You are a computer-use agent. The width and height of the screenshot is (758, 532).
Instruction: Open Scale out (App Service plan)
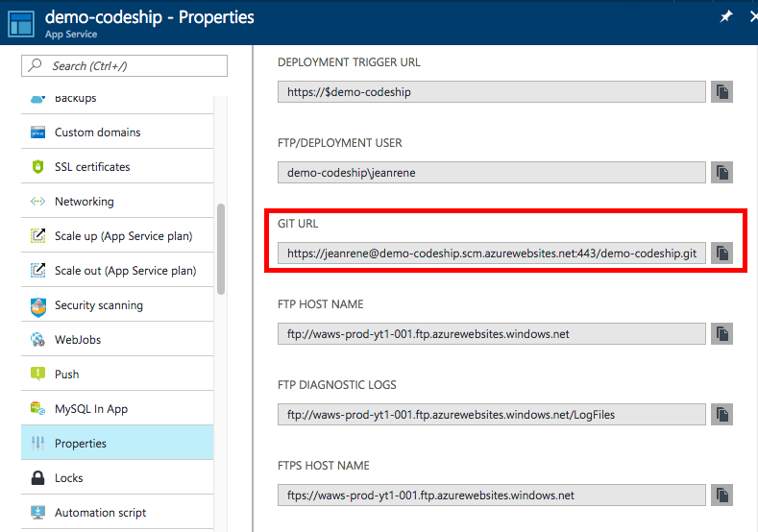(x=117, y=270)
